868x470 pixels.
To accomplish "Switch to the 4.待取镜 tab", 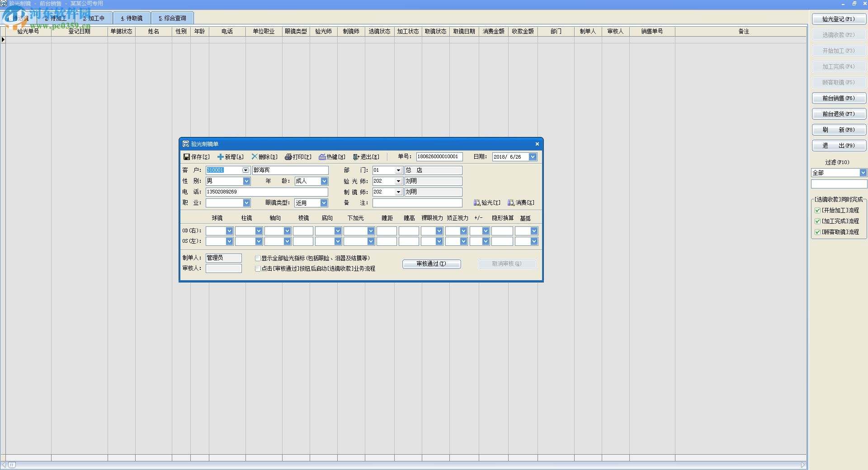I will pyautogui.click(x=132, y=18).
